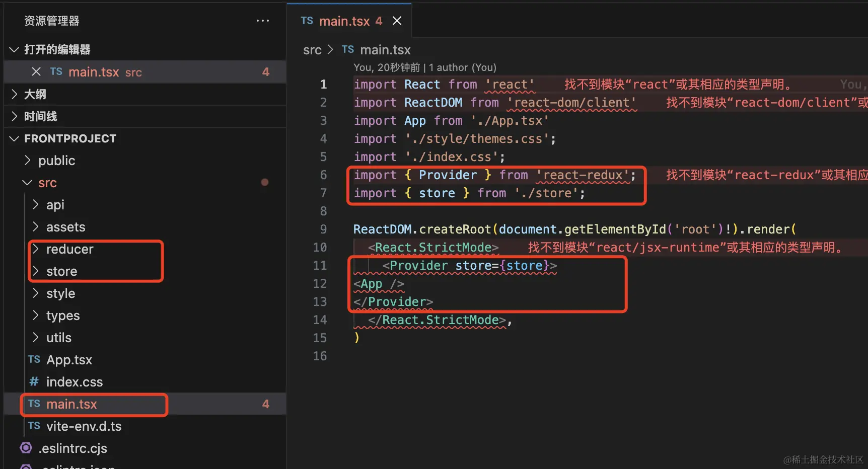Click the App component tag on line 12

[x=379, y=284]
